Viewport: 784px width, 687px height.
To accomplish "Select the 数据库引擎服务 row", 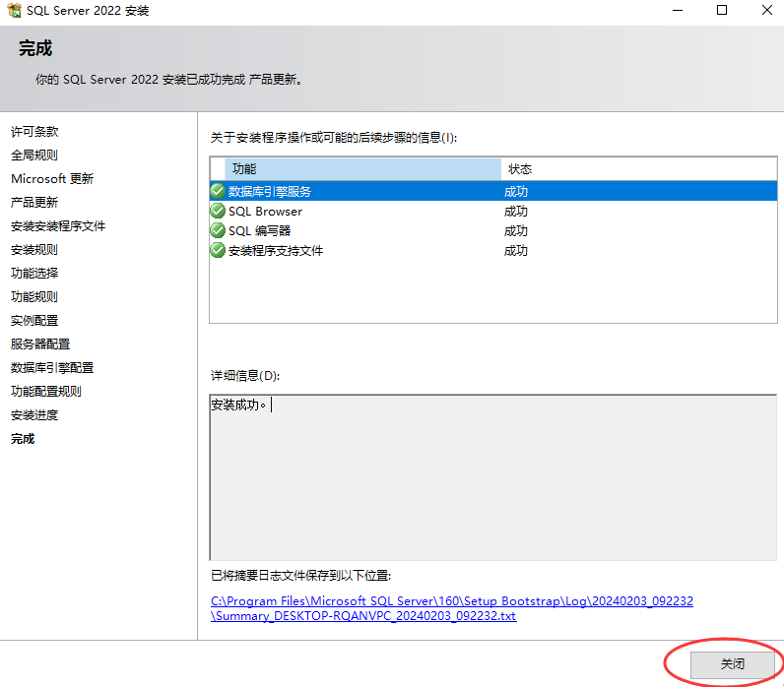I will pos(493,191).
